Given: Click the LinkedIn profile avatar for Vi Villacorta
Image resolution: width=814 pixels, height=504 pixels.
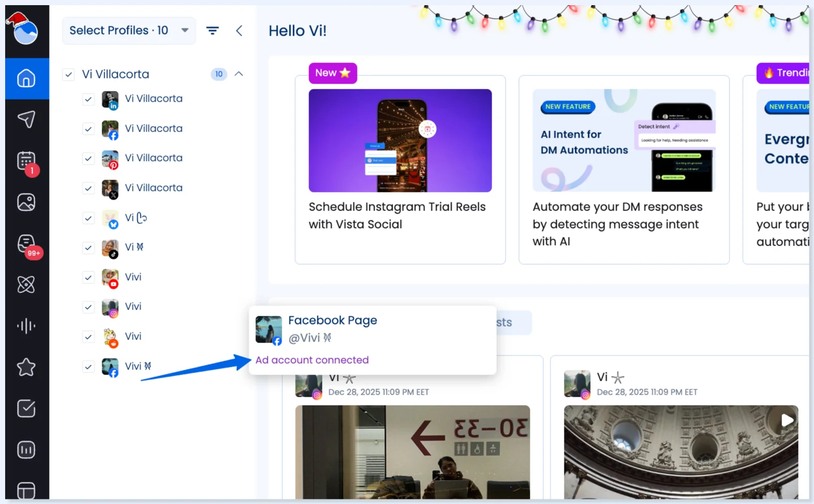Looking at the screenshot, I should (110, 100).
